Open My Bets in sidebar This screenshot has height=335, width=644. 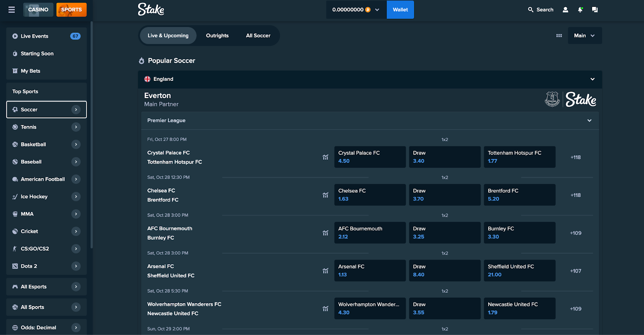pyautogui.click(x=47, y=71)
